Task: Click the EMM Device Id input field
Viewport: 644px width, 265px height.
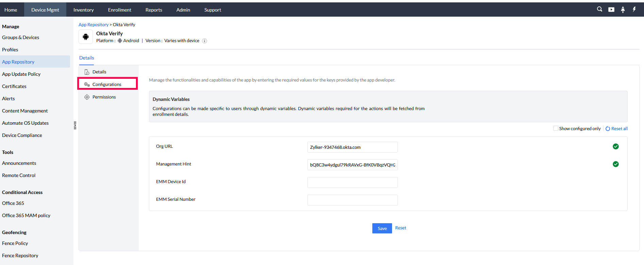Action: (x=352, y=182)
